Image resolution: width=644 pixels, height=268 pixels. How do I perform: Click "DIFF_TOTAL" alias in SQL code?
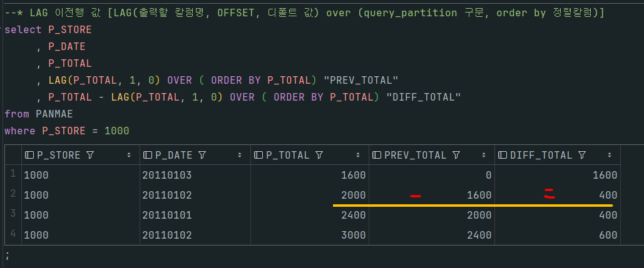(424, 97)
